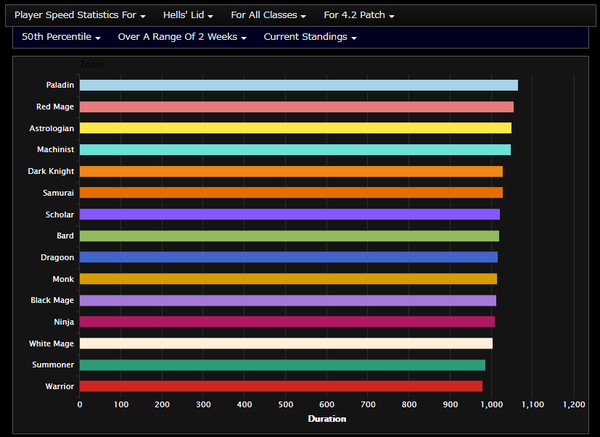
Task: Click the Samurai orange bar
Action: click(x=291, y=193)
